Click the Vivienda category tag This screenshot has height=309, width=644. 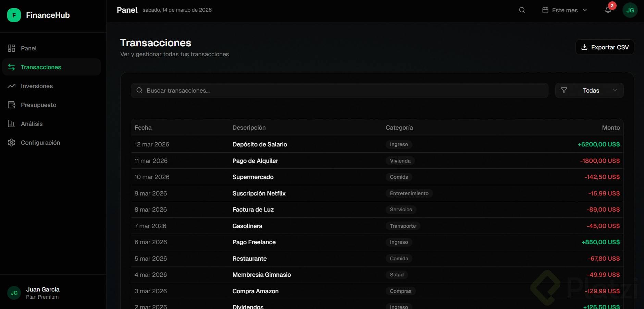point(400,161)
